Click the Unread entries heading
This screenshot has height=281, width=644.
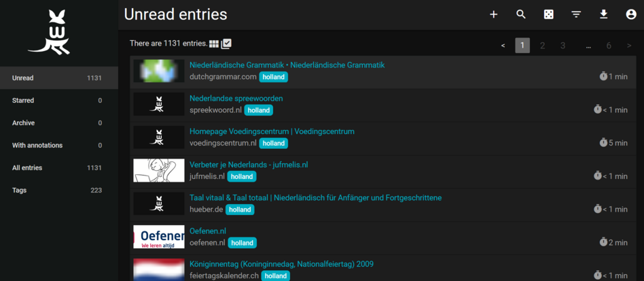[175, 14]
